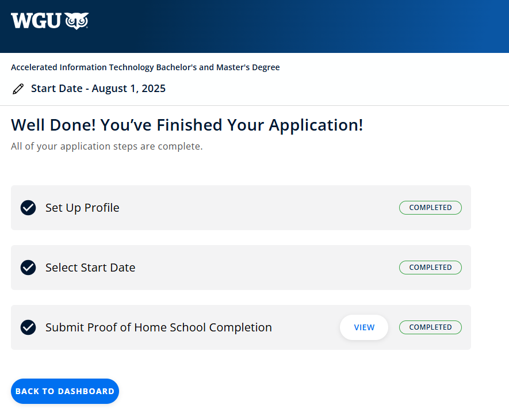Viewport: 509px width, 420px height.
Task: Click the pencil icon to edit start date
Action: 18,89
